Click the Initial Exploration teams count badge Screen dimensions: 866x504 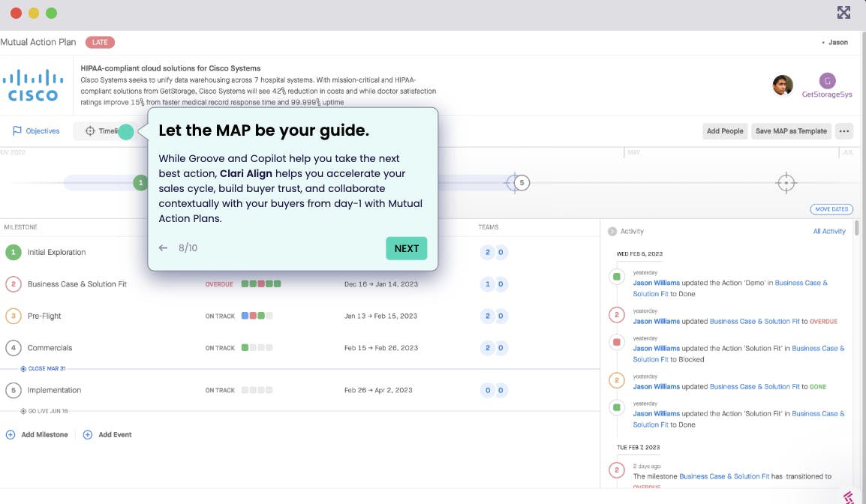[x=494, y=252]
